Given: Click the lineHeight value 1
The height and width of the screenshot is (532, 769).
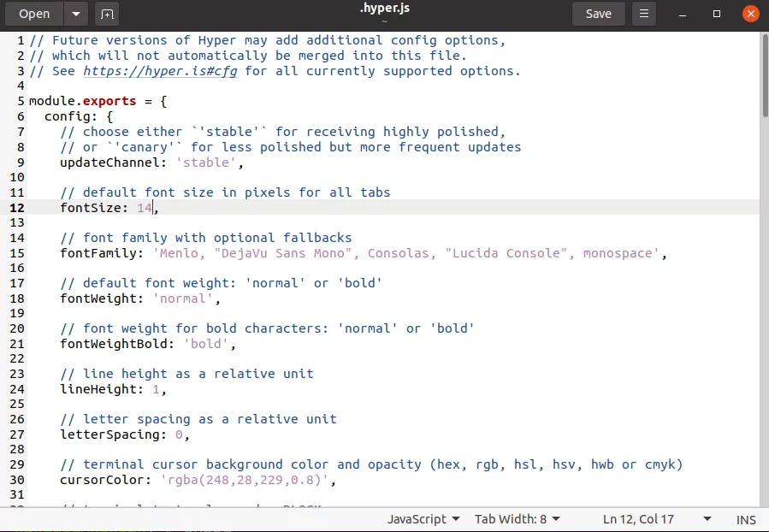Looking at the screenshot, I should pyautogui.click(x=156, y=389).
